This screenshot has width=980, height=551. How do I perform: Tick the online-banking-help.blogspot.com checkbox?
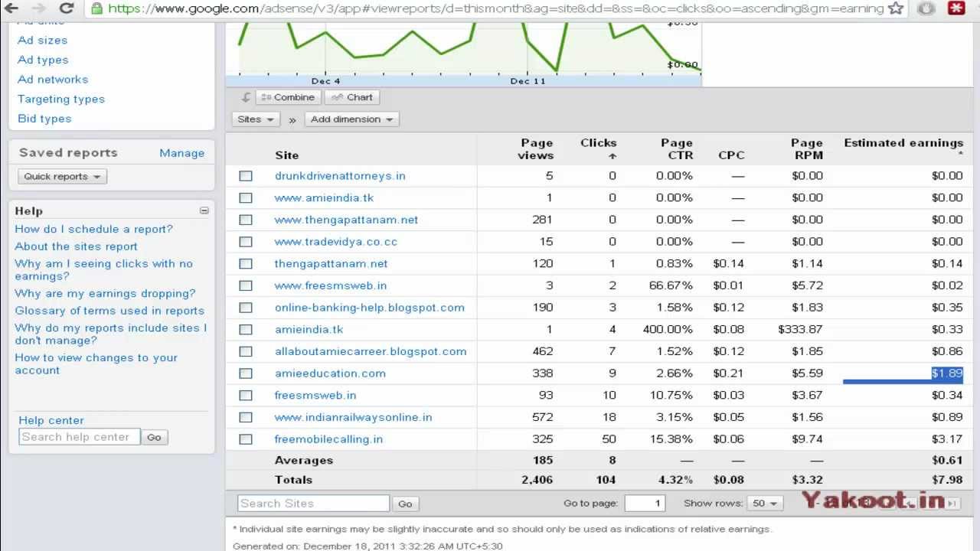(x=246, y=308)
